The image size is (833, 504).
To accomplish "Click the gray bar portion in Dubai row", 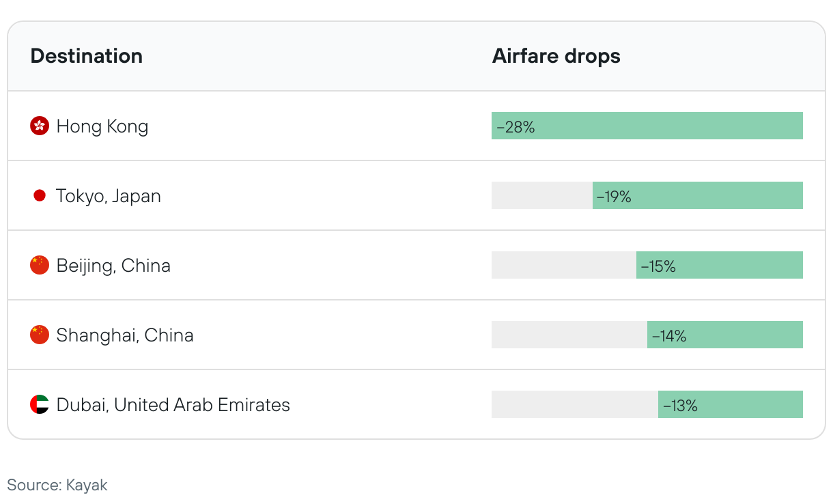I will [574, 405].
